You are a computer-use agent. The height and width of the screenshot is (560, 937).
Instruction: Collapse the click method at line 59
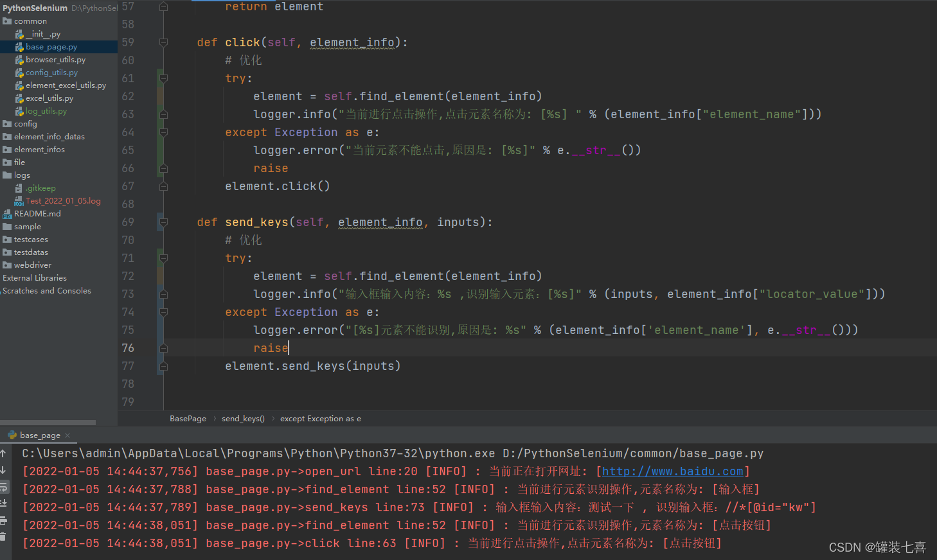tap(163, 42)
